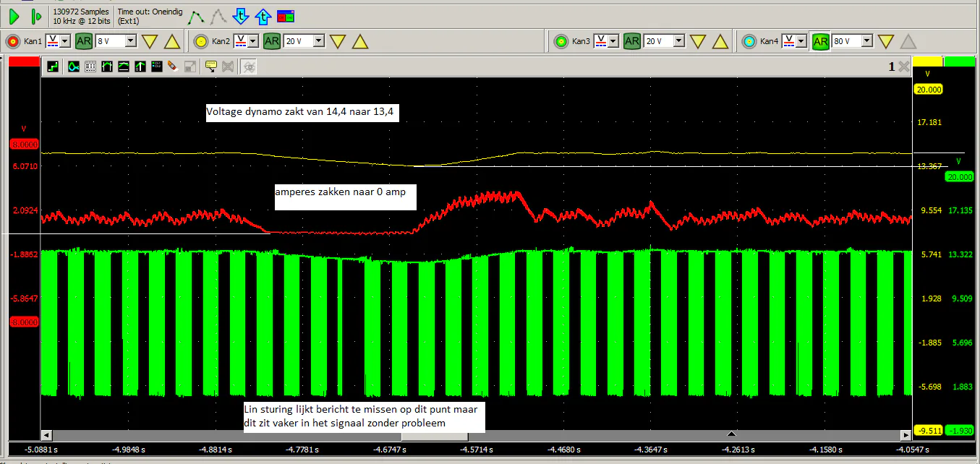Viewport: 980px width, 464px height.
Task: Click the blue up-arrow trigger icon
Action: pyautogui.click(x=264, y=16)
